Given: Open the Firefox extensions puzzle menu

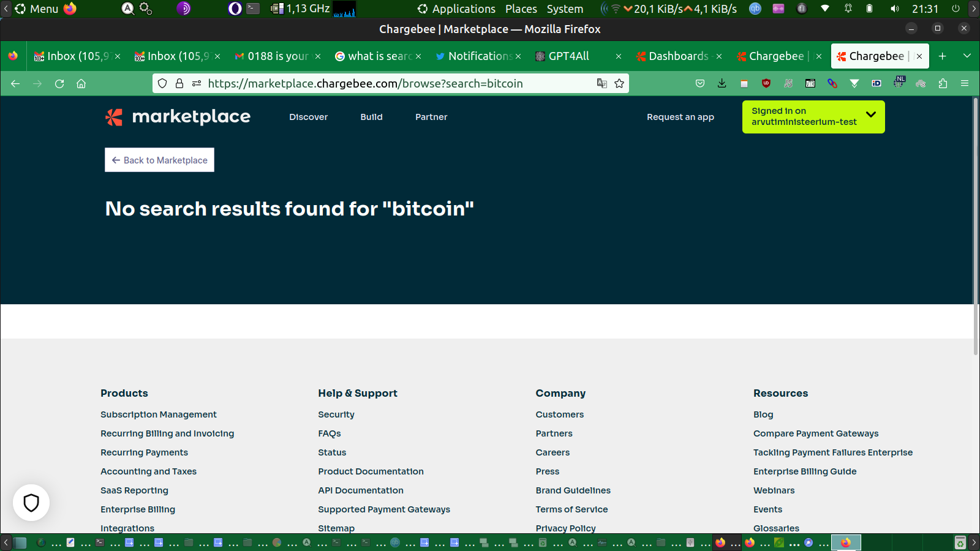Looking at the screenshot, I should 943,83.
